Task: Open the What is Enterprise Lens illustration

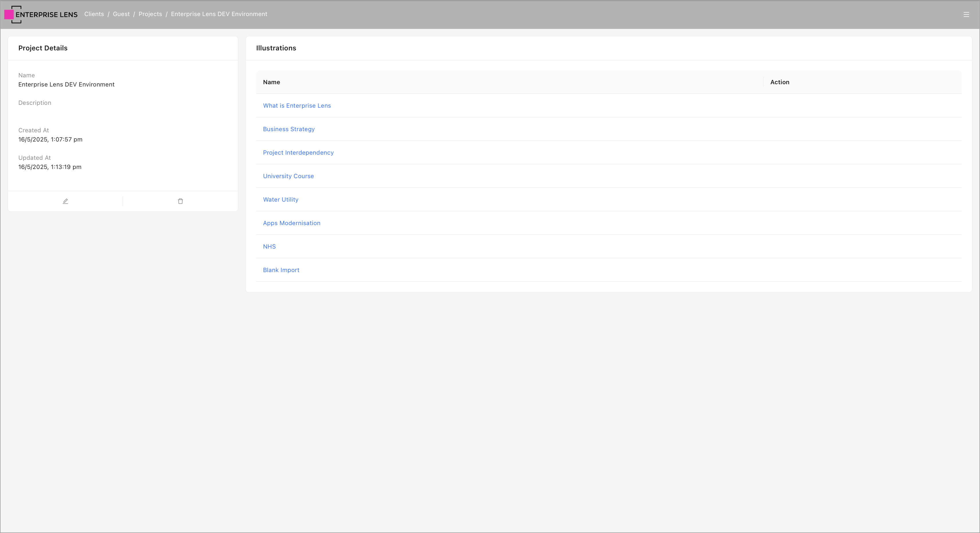Action: coord(297,105)
